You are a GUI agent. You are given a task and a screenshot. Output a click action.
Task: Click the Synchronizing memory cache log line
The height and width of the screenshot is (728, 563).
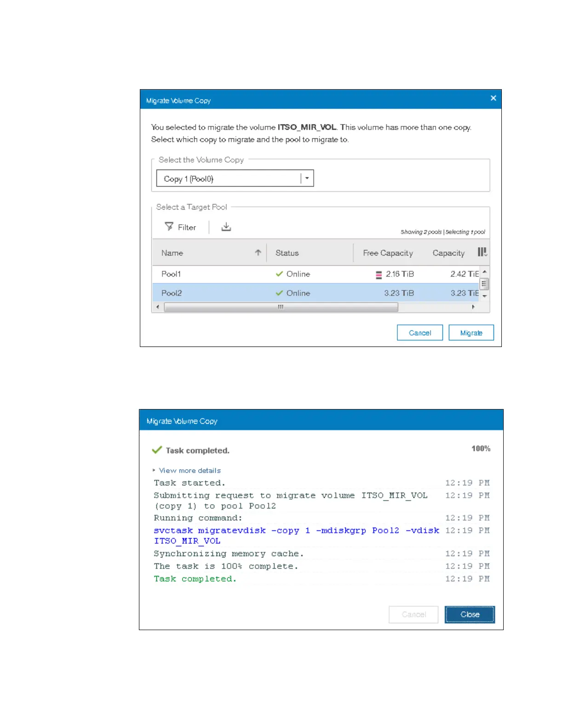click(x=229, y=553)
